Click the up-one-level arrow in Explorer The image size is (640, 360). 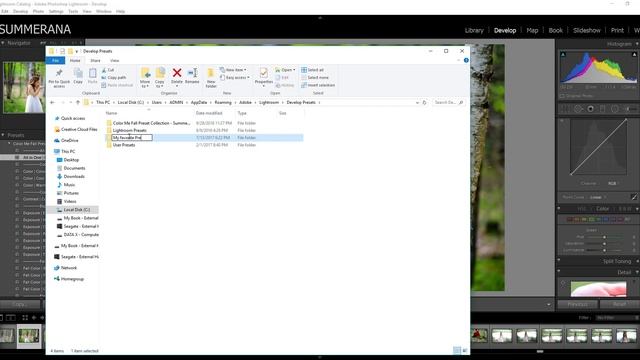pyautogui.click(x=78, y=102)
